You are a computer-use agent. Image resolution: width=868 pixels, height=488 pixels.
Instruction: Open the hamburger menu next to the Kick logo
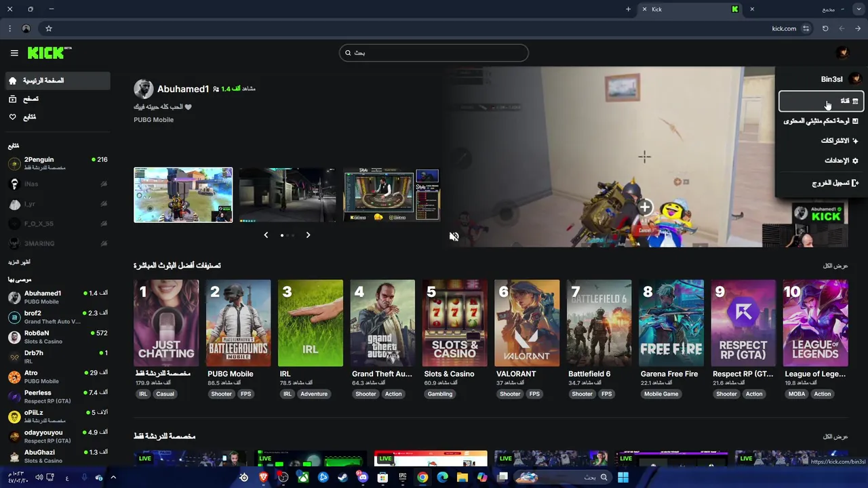pyautogui.click(x=14, y=53)
